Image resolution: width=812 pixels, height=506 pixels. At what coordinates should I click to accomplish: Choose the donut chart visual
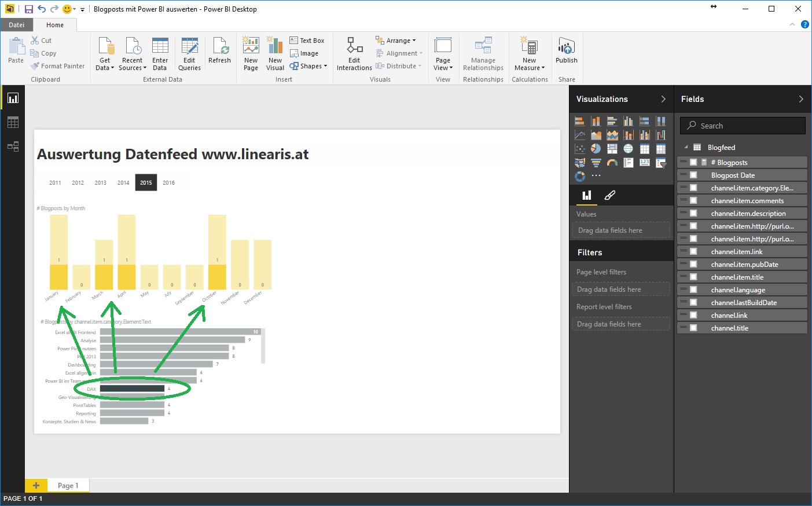pos(579,176)
